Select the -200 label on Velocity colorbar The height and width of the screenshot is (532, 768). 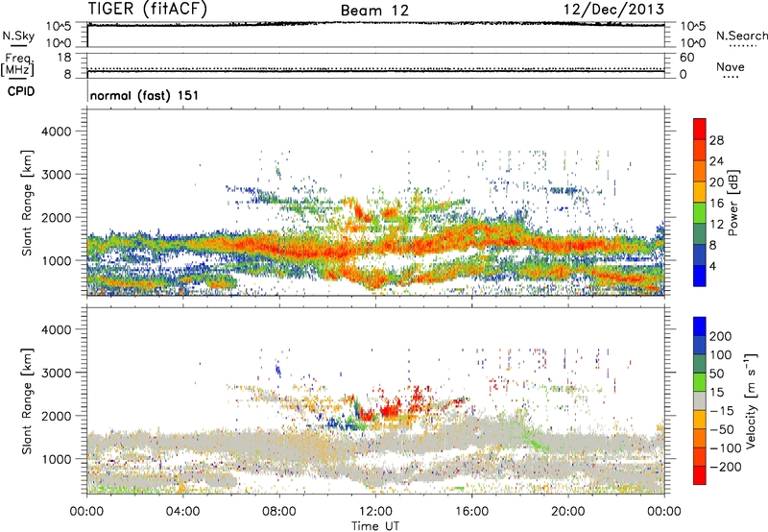tap(726, 467)
